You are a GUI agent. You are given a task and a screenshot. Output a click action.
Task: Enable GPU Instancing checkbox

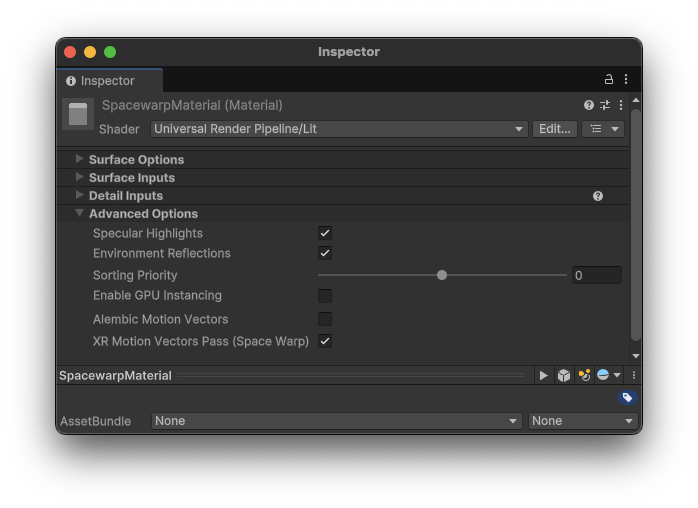[x=325, y=296]
